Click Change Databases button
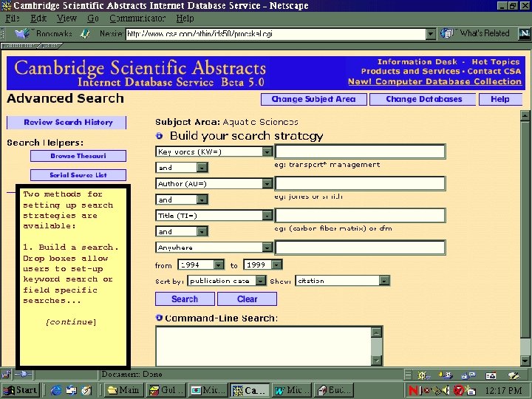 coord(424,99)
